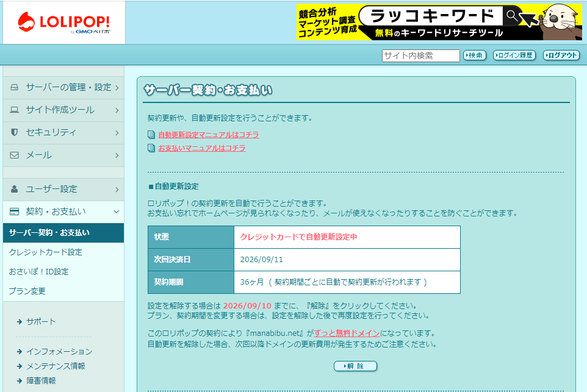Click the サイト内検索 search field

click(x=420, y=55)
